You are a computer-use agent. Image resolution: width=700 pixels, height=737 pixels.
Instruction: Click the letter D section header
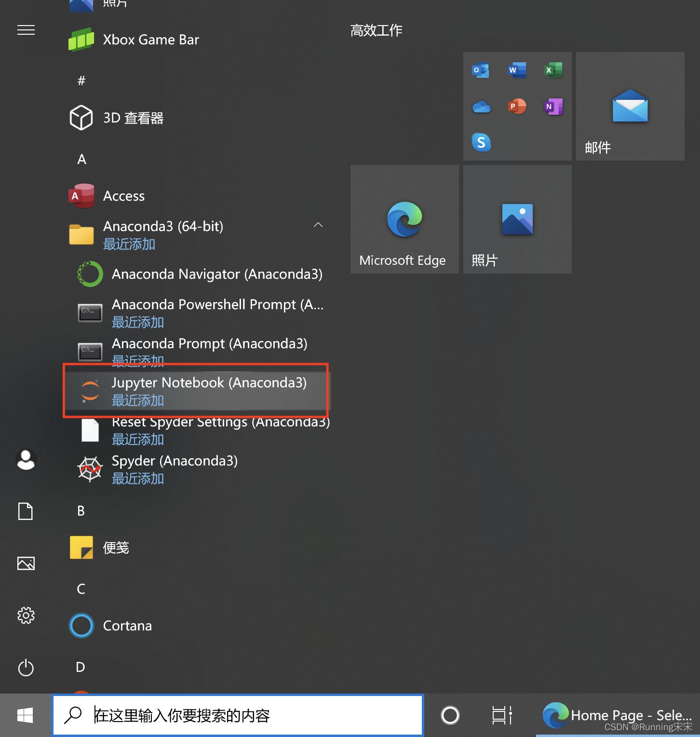coord(81,667)
